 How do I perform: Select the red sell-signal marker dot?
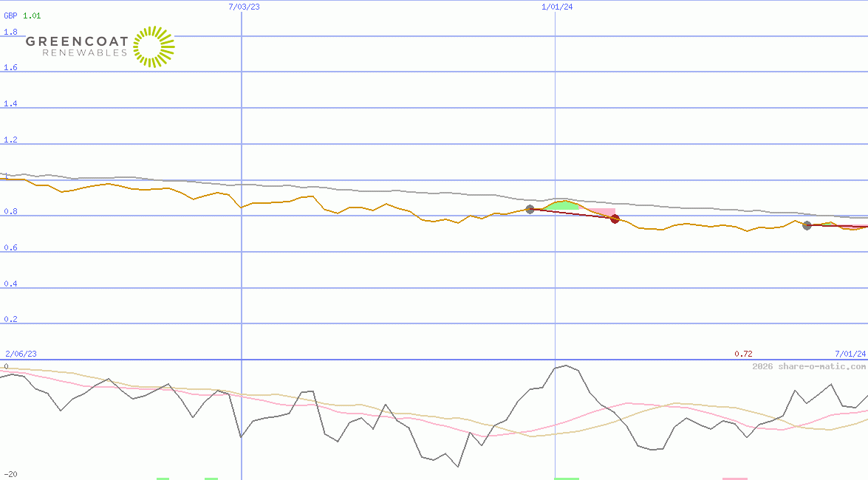coord(614,219)
